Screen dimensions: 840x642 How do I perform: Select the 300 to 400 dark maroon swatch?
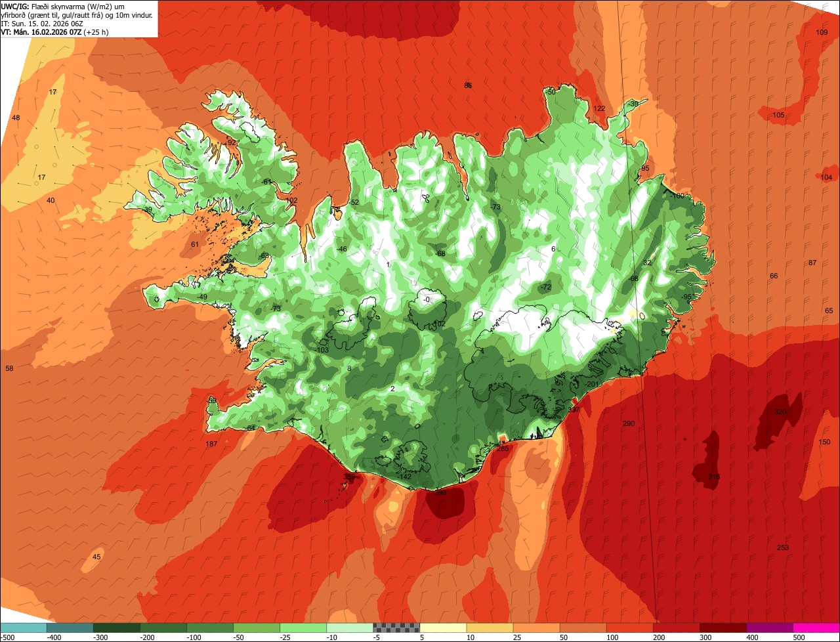(x=723, y=628)
